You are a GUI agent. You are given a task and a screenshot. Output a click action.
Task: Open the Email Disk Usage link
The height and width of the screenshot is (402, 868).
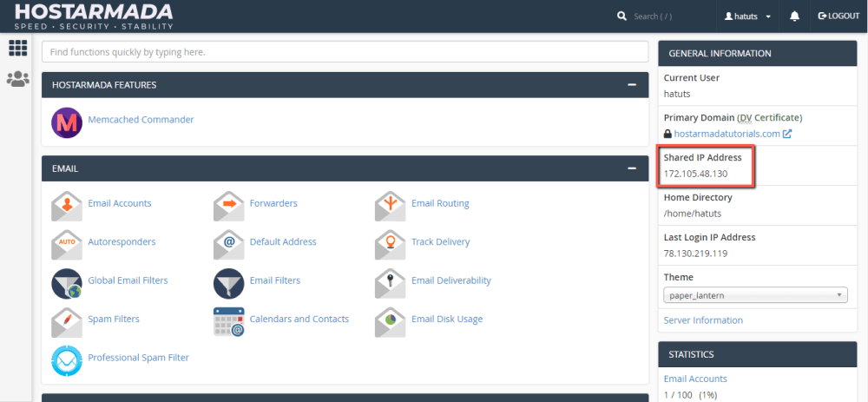coord(447,320)
